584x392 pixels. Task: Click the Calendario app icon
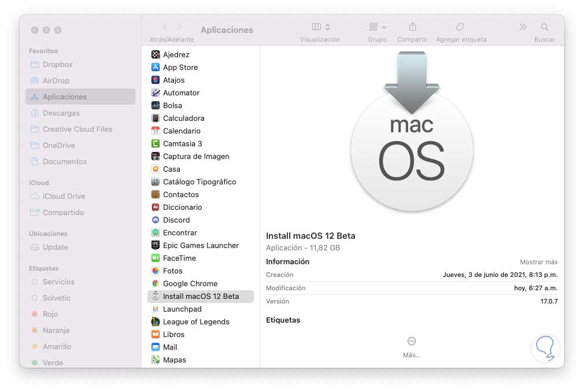coord(156,131)
